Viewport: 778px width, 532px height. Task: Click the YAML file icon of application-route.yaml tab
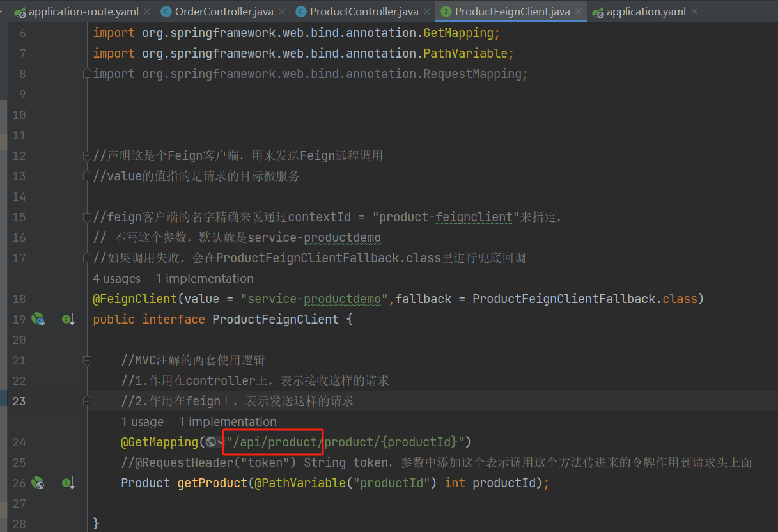pyautogui.click(x=20, y=12)
